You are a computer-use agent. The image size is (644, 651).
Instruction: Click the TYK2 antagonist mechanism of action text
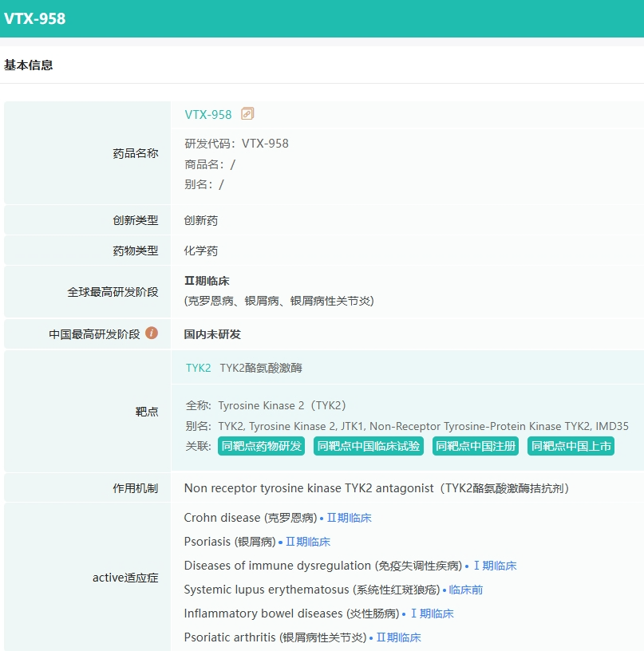(x=376, y=487)
